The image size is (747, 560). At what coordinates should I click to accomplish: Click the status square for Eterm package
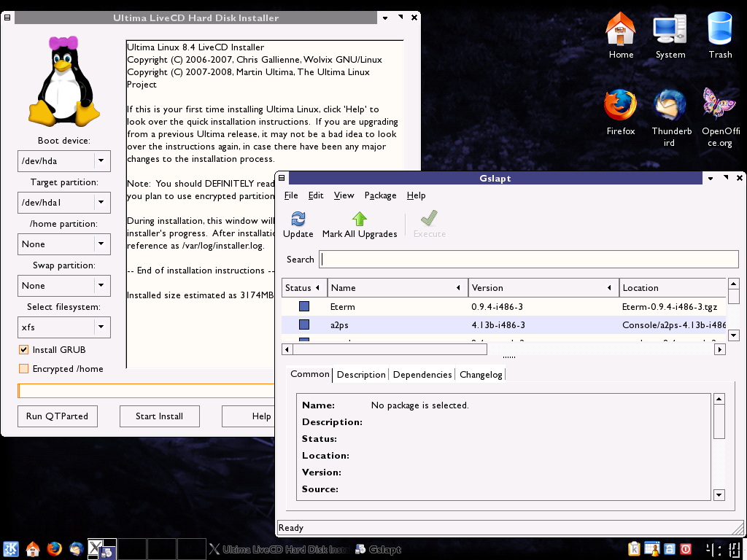[x=304, y=306]
